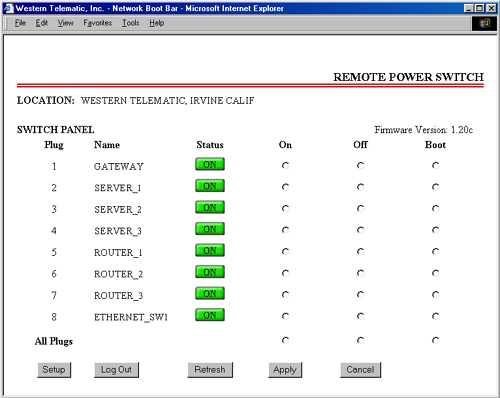Open the File menu
The height and width of the screenshot is (398, 500).
(x=20, y=23)
